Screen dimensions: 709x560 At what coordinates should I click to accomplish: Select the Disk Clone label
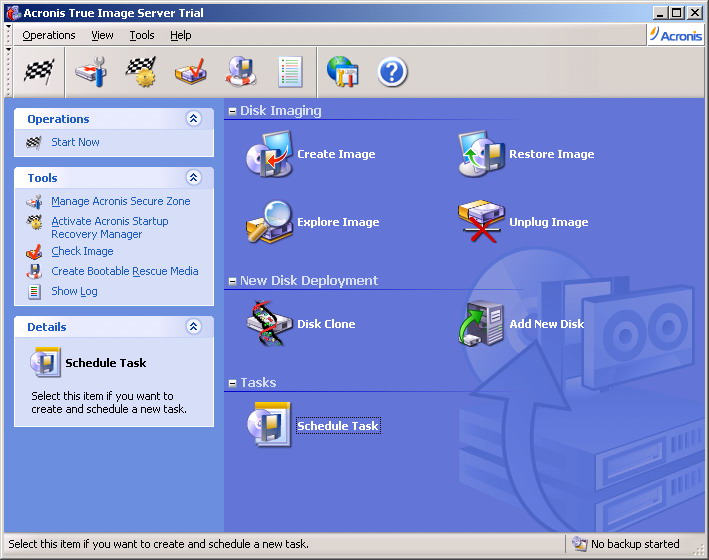(x=326, y=324)
